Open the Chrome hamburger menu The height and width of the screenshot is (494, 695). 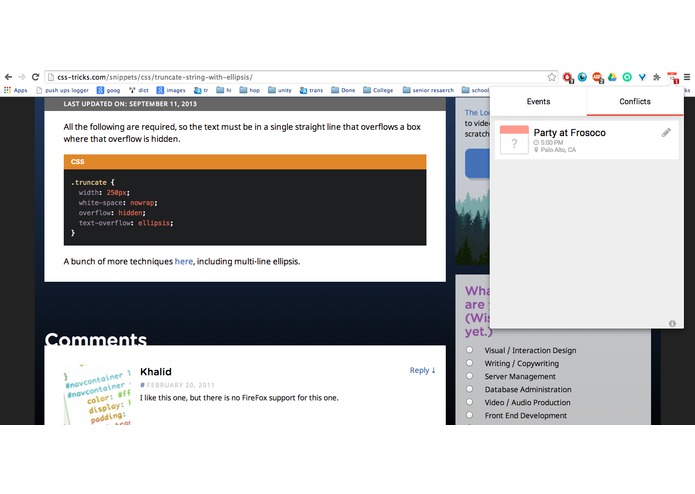(687, 77)
